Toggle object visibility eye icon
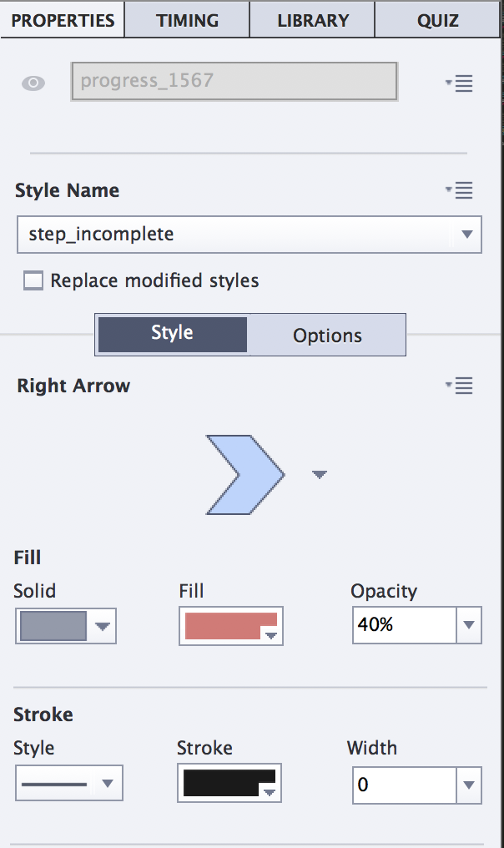The height and width of the screenshot is (848, 504). (33, 83)
